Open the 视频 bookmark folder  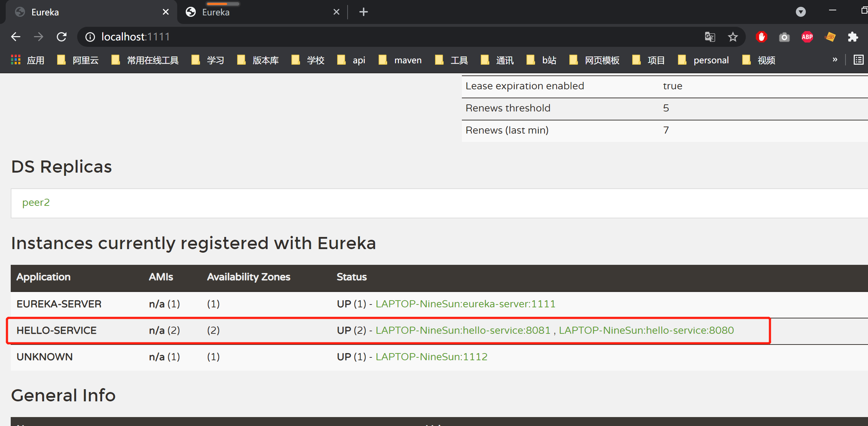(759, 60)
